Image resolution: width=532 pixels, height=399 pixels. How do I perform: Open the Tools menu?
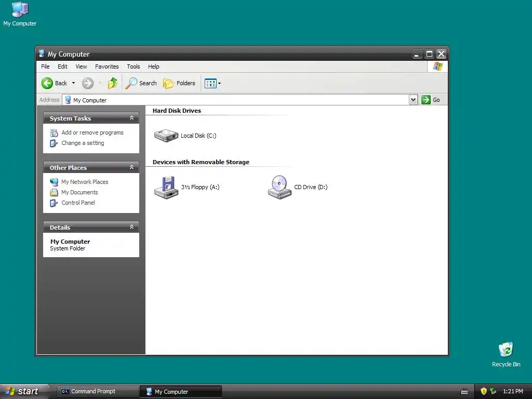134,66
